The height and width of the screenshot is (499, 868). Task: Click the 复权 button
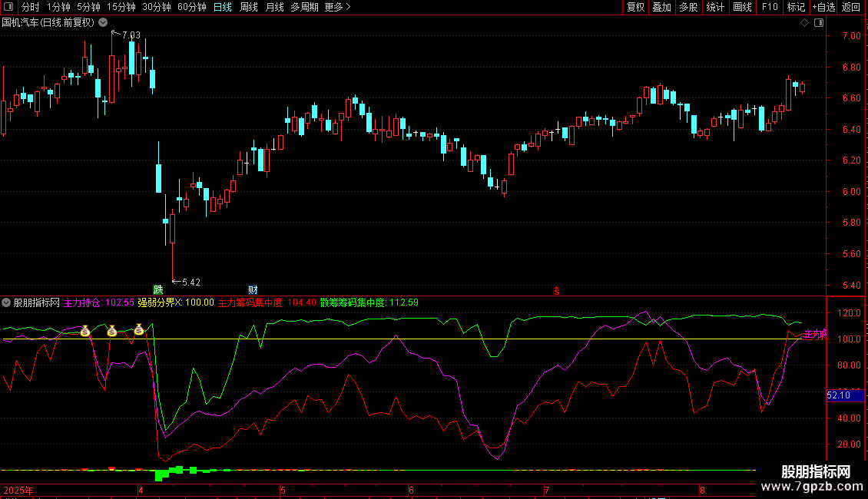(x=635, y=7)
